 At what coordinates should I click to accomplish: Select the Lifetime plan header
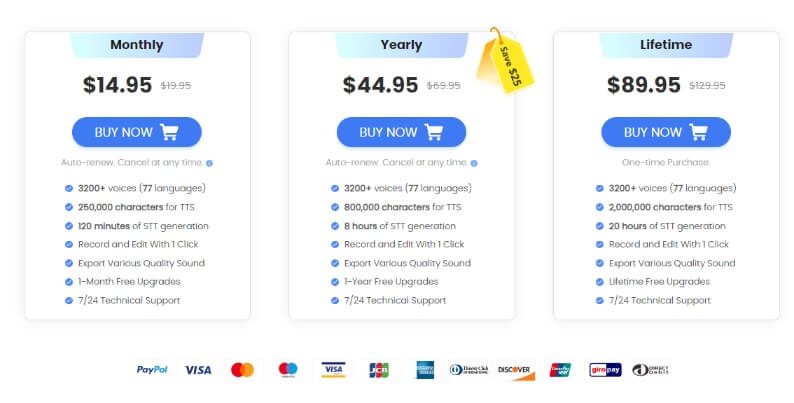(x=666, y=45)
